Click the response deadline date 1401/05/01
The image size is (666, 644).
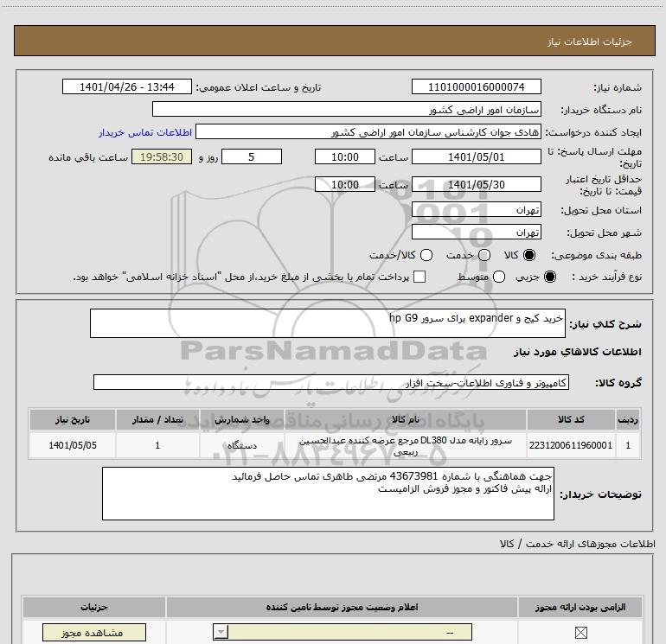click(x=476, y=156)
